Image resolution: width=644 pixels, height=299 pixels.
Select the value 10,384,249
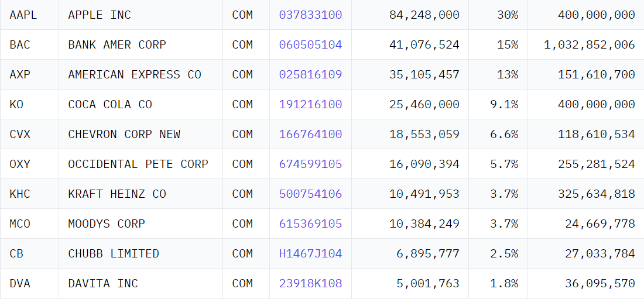(x=424, y=224)
